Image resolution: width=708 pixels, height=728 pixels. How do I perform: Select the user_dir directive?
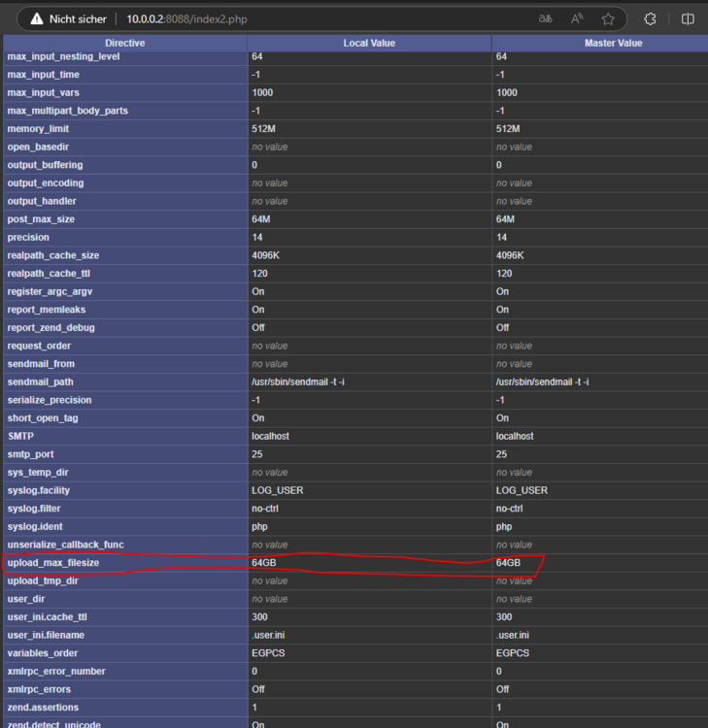(26, 600)
